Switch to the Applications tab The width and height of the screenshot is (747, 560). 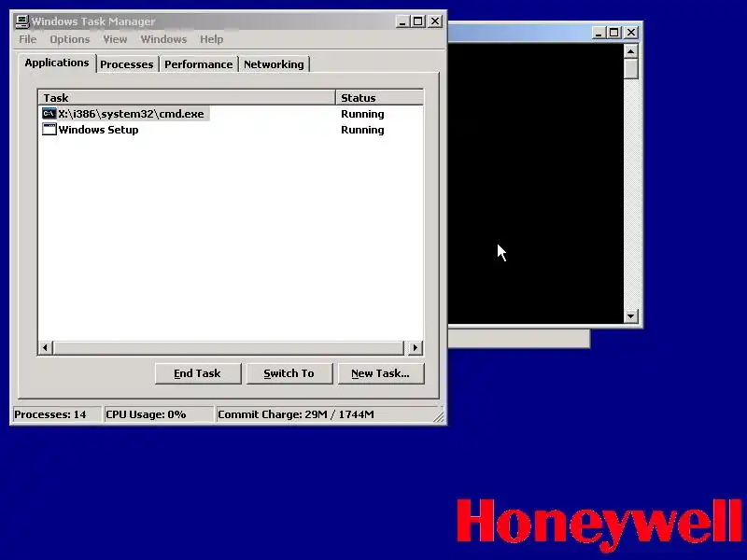[57, 63]
